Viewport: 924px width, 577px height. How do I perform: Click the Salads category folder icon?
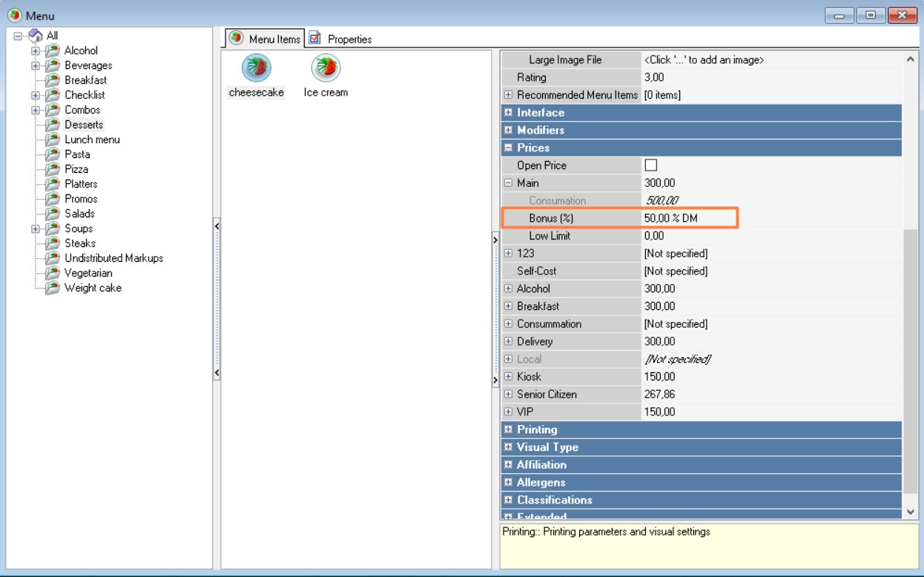tap(52, 214)
